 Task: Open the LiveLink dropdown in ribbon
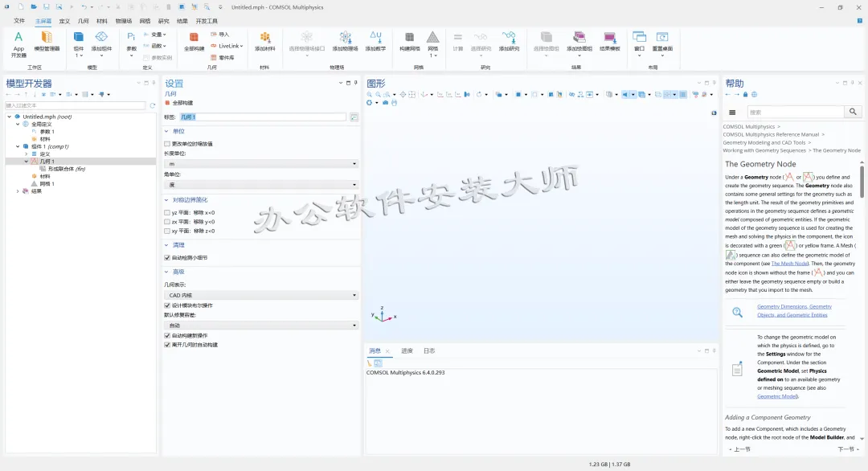tap(227, 46)
